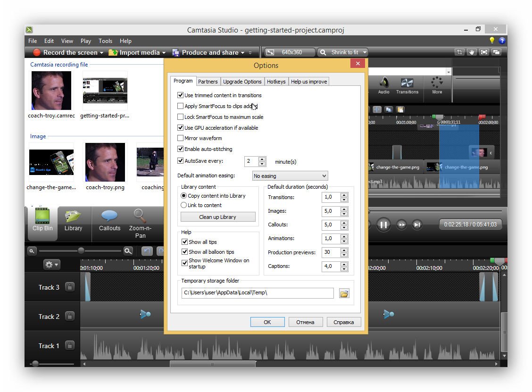Expand Record the screen dropdown arrow
Screen dimensions: 532x392
coord(101,53)
